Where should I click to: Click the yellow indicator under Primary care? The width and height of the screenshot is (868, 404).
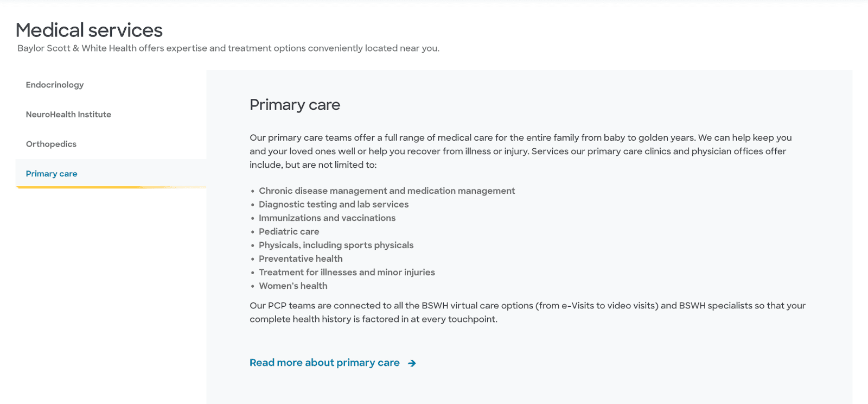point(111,187)
